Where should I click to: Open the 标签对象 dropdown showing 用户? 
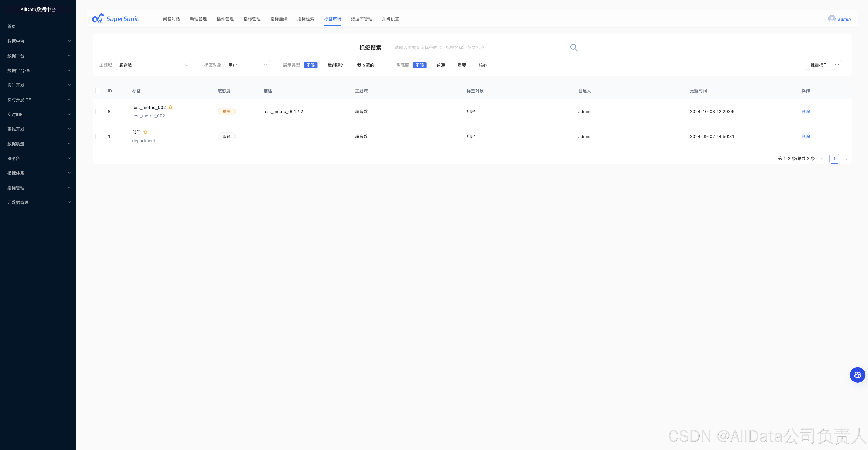pos(248,65)
